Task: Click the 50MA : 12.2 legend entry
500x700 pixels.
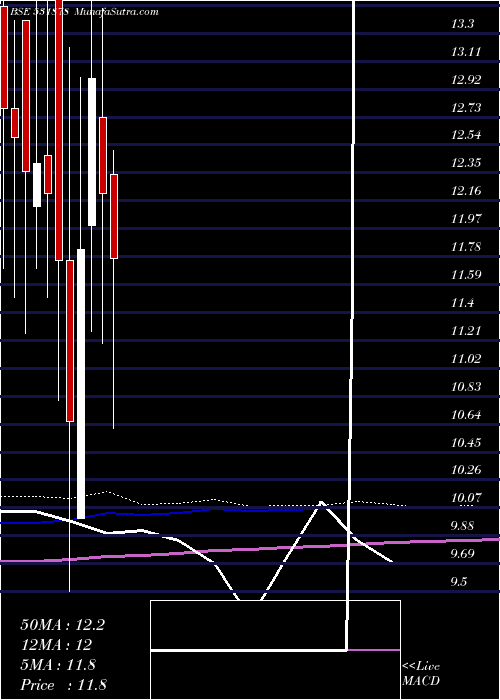Action: [62, 625]
